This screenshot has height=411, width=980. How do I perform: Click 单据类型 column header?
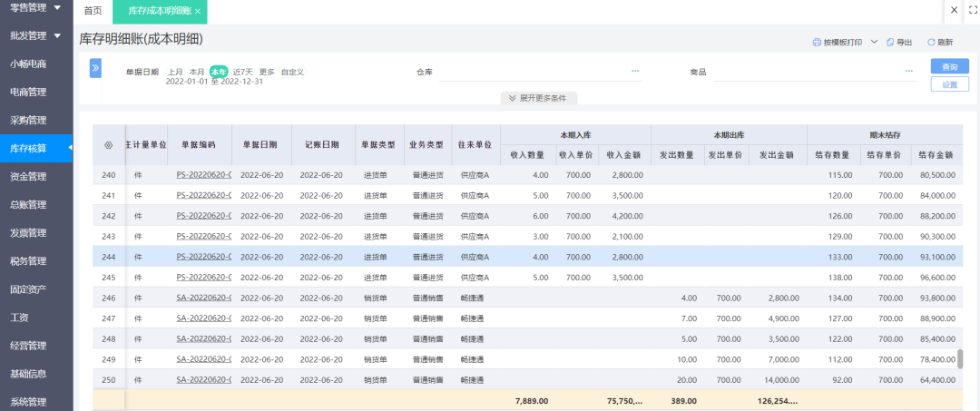[x=378, y=144]
